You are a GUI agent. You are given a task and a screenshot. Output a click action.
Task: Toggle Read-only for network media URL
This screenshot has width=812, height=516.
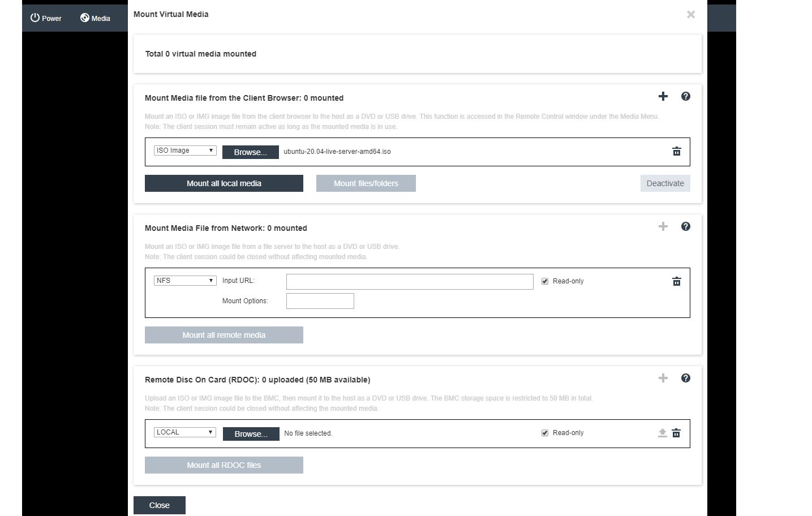click(x=545, y=281)
